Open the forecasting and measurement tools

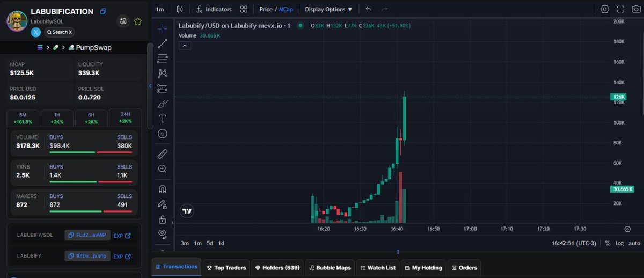163,89
